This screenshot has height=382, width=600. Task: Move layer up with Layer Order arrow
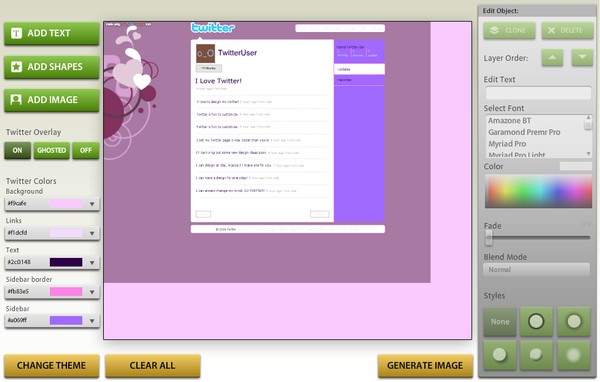[552, 58]
